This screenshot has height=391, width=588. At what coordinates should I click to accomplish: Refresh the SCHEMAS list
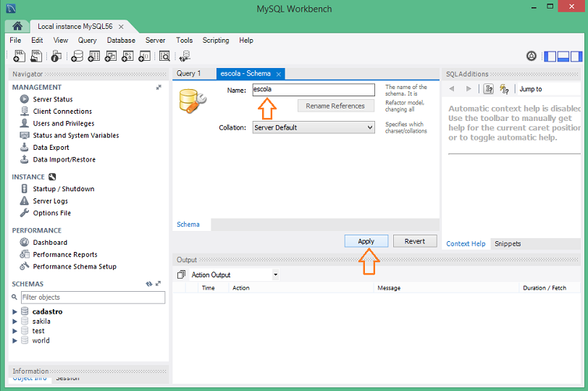148,285
